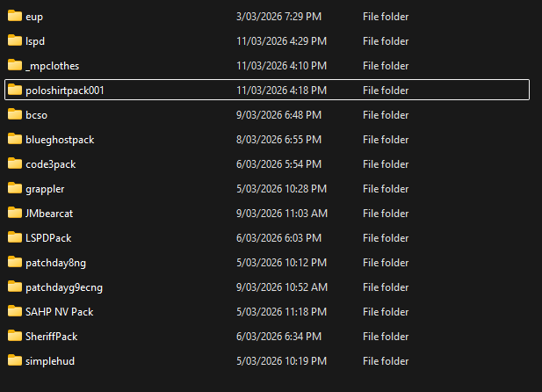
Task: Click the grappler folder icon
Action: [14, 188]
